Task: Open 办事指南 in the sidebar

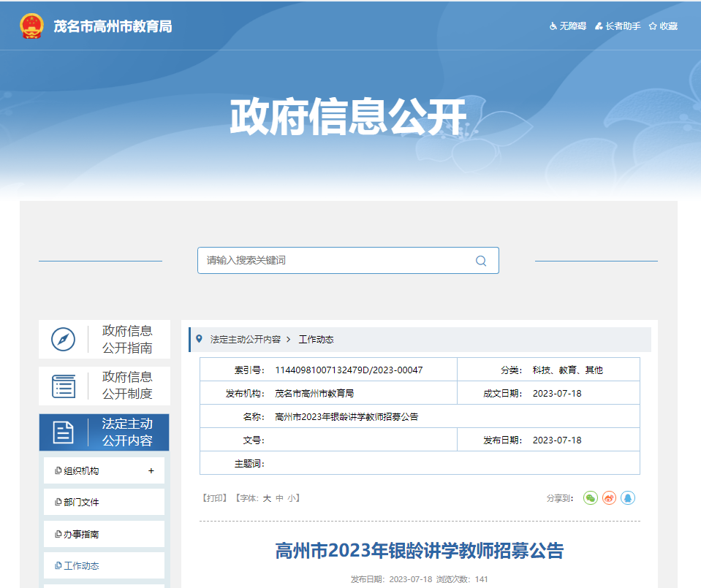Action: tap(81, 535)
